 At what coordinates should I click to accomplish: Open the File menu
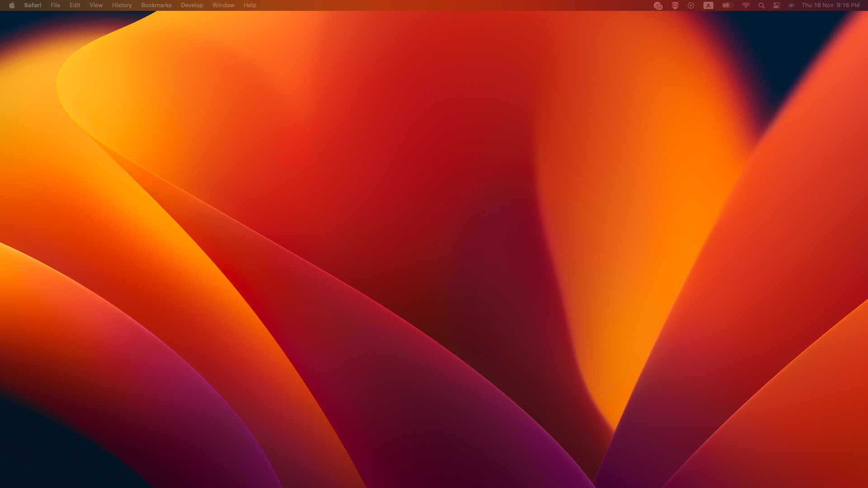(x=55, y=5)
